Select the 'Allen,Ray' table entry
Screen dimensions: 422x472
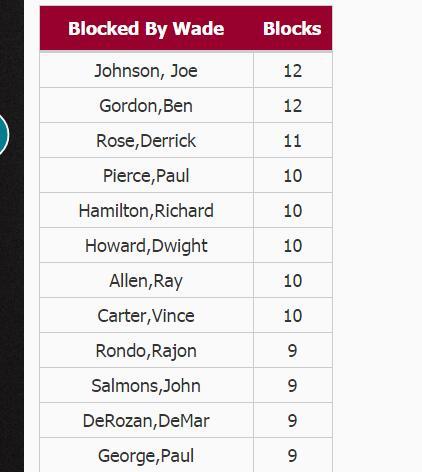tap(146, 281)
